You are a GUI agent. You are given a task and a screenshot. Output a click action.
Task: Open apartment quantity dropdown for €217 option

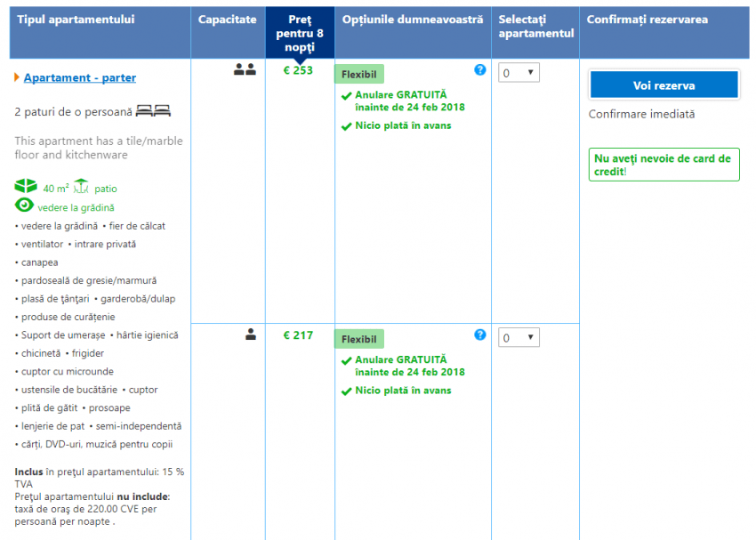tap(519, 337)
